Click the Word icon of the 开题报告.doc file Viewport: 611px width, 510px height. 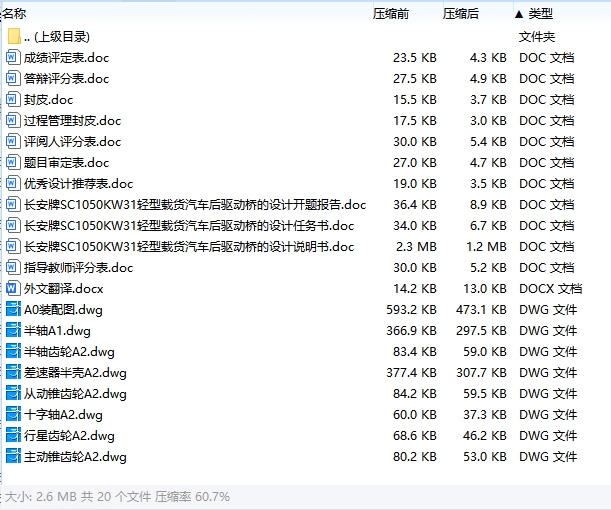coord(12,205)
